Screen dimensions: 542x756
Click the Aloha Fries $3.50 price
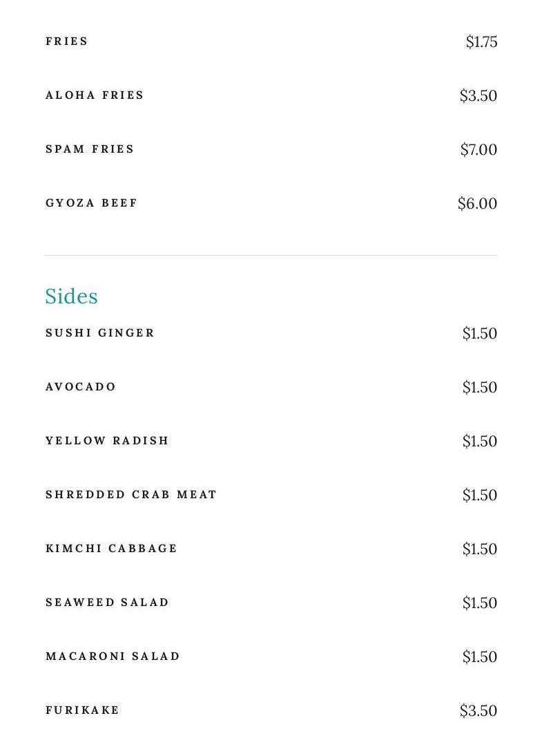click(x=478, y=96)
